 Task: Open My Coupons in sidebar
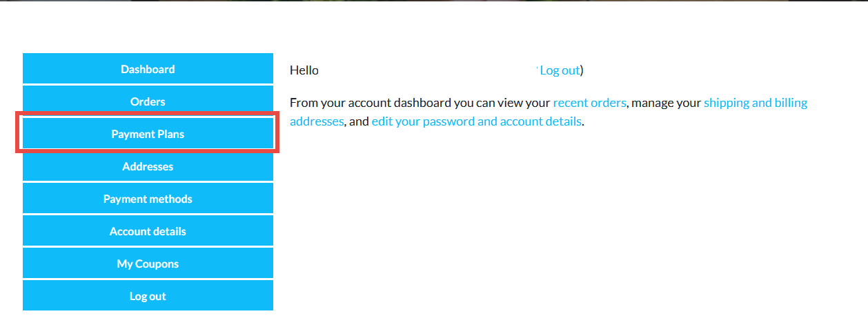click(x=148, y=264)
